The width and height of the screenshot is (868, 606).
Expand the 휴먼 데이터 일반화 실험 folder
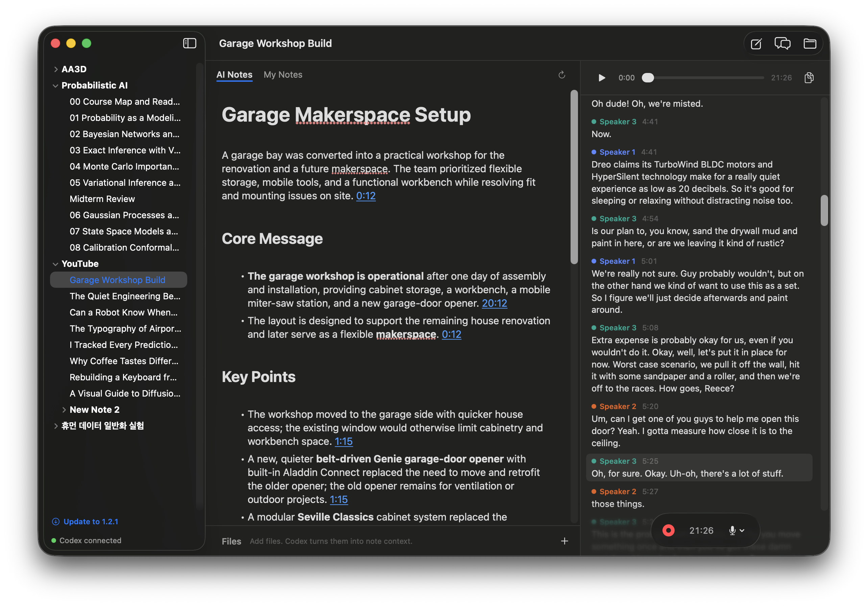tap(55, 426)
